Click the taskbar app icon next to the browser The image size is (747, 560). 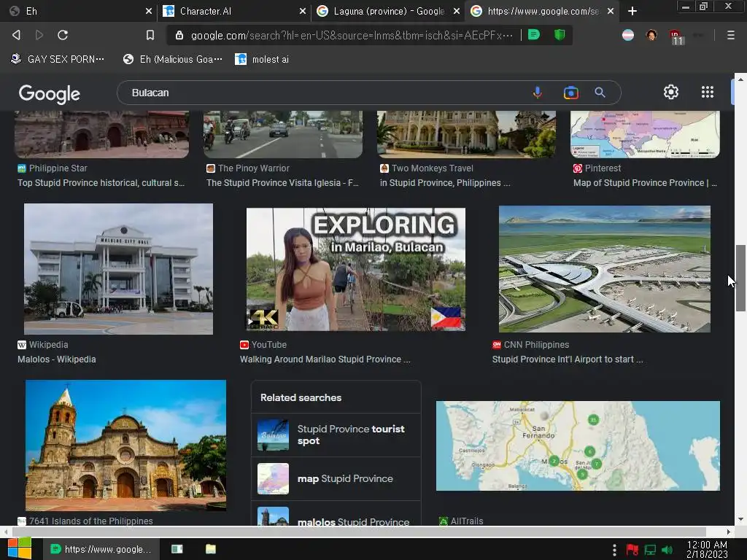[x=177, y=549]
